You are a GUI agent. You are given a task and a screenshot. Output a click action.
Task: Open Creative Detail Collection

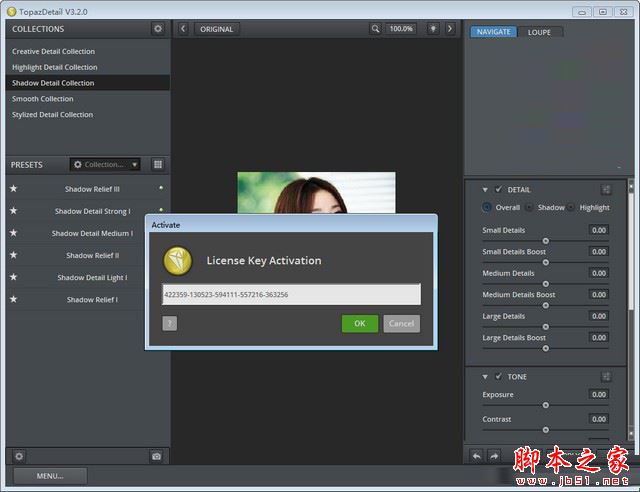53,51
